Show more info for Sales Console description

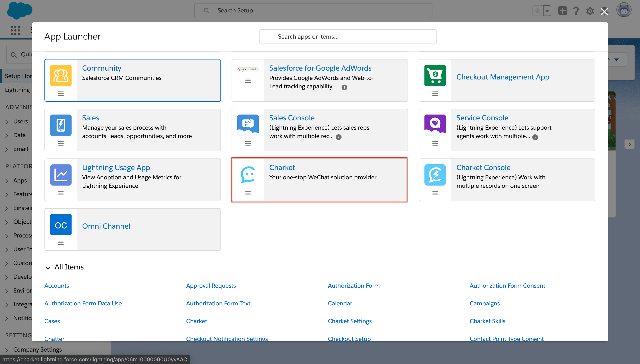[x=338, y=137]
